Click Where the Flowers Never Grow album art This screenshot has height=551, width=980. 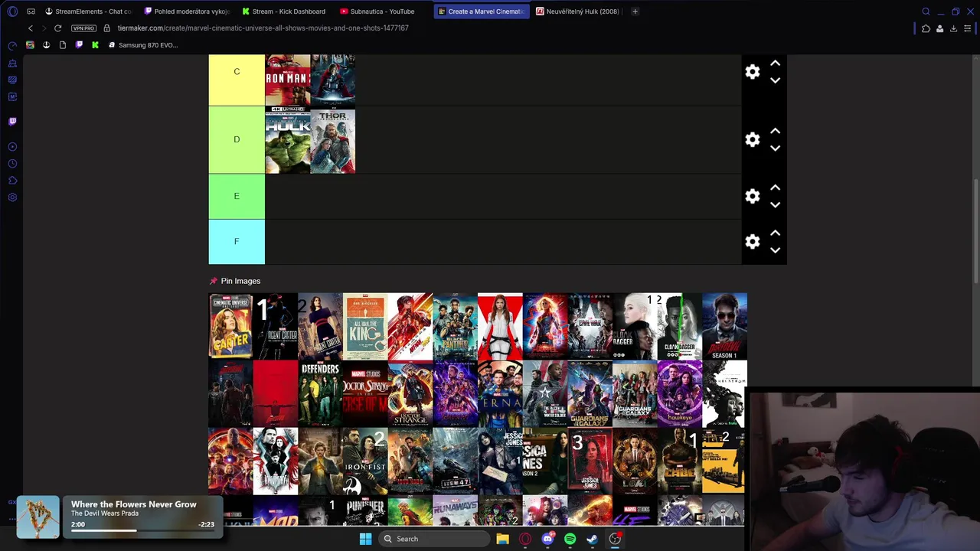point(38,517)
